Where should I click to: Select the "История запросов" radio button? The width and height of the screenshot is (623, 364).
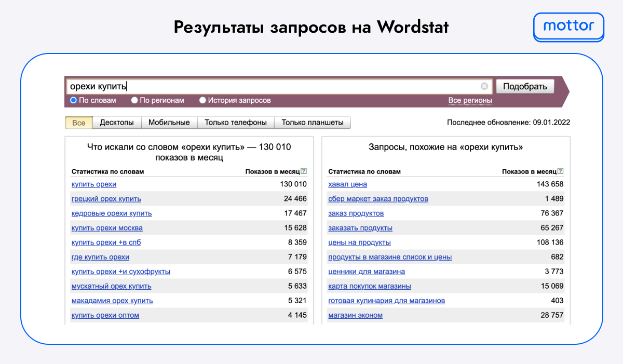[203, 100]
